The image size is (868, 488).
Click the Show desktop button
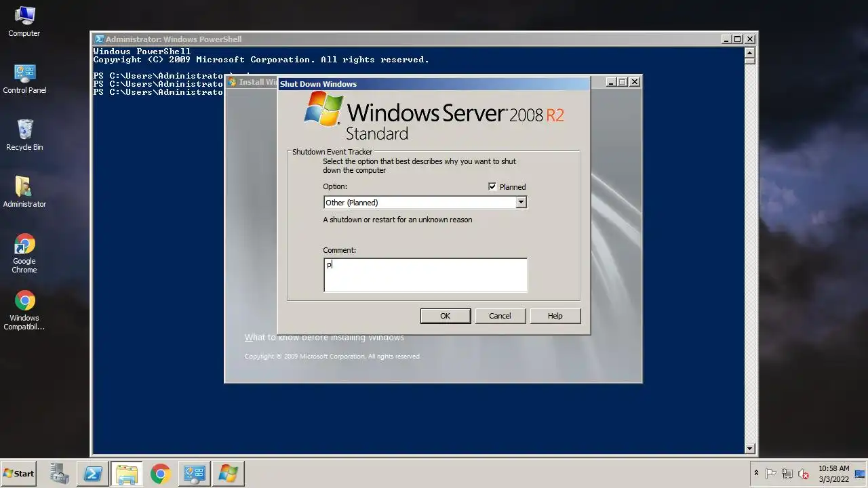click(x=861, y=474)
